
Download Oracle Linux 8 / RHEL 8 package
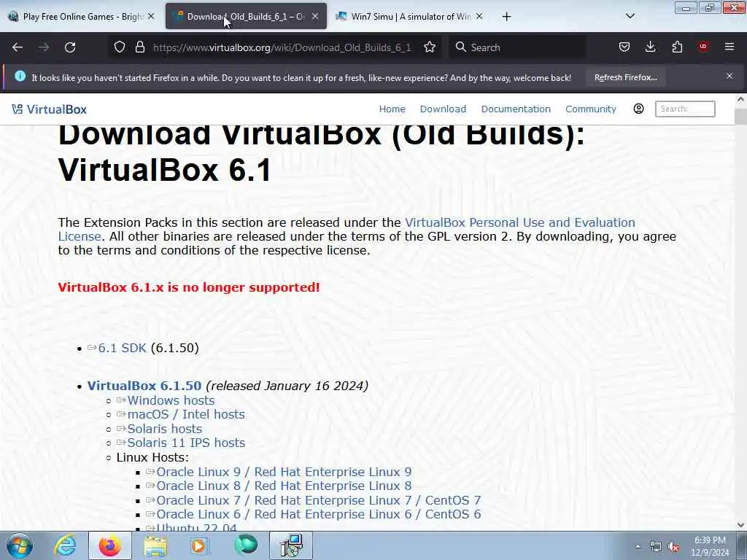[x=284, y=486]
